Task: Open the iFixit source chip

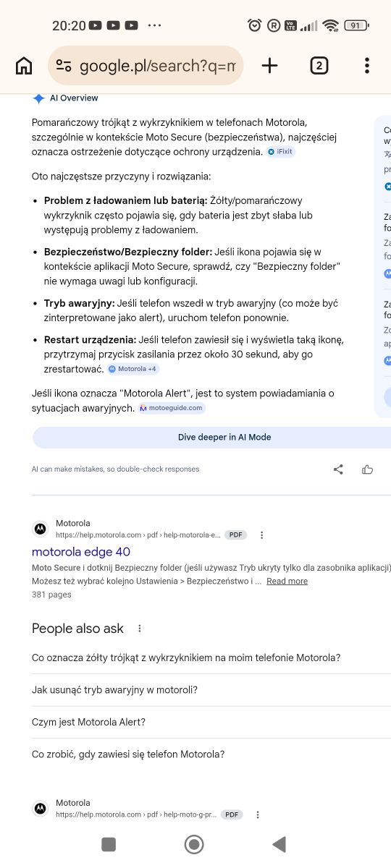Action: click(281, 152)
